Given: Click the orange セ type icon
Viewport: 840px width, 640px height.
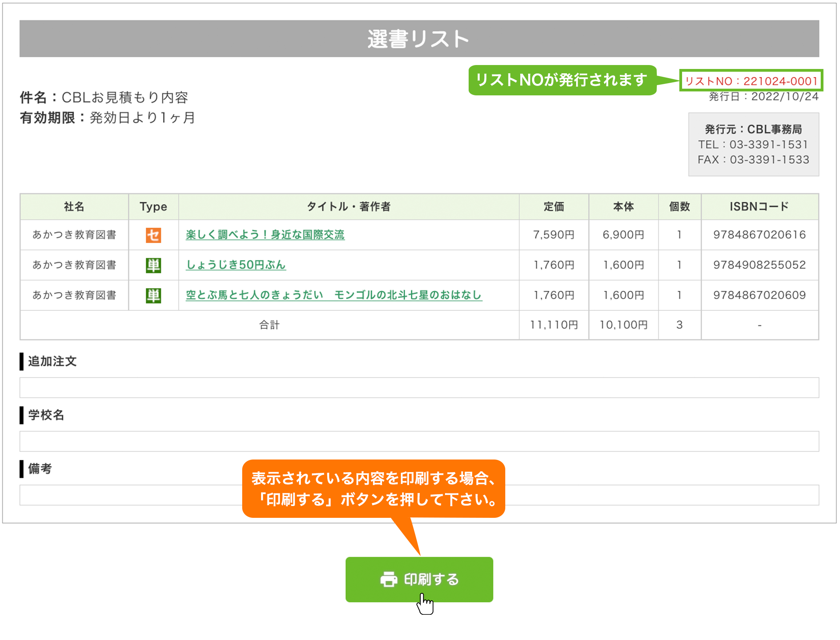Looking at the screenshot, I should tap(153, 235).
